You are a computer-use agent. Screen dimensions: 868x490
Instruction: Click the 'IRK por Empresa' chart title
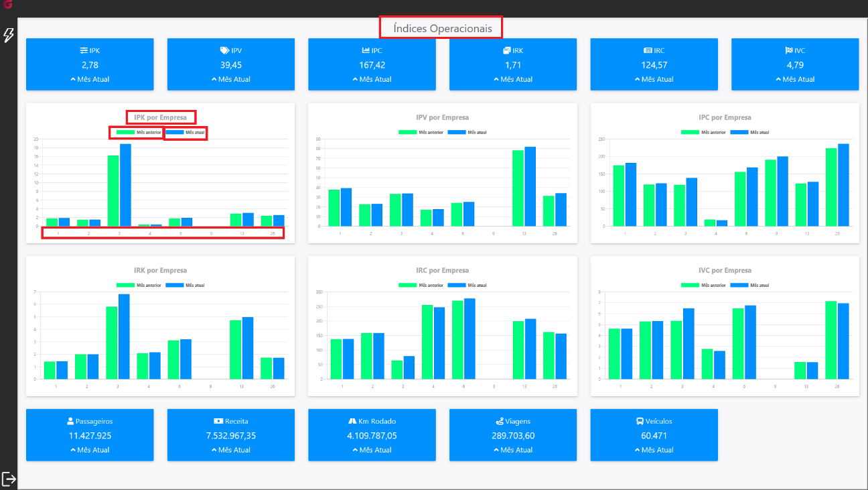(x=160, y=270)
